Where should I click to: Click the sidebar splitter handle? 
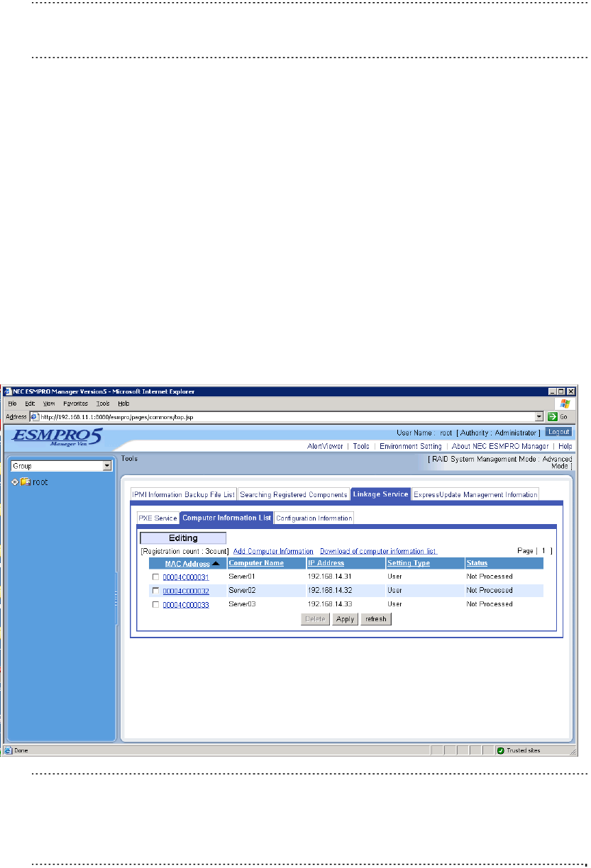[117, 598]
